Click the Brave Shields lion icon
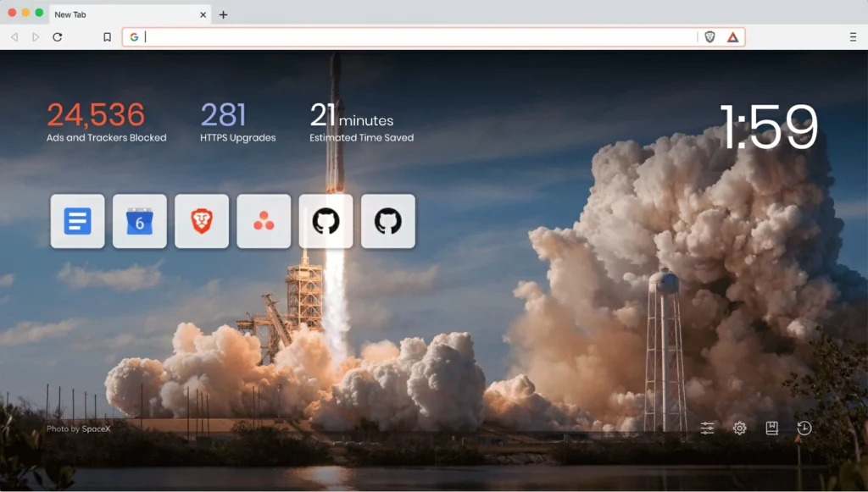The image size is (868, 492). 709,37
